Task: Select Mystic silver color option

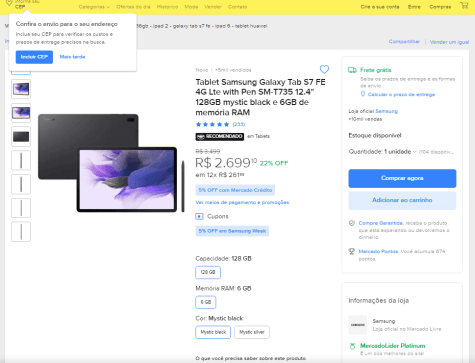Action: [x=252, y=332]
